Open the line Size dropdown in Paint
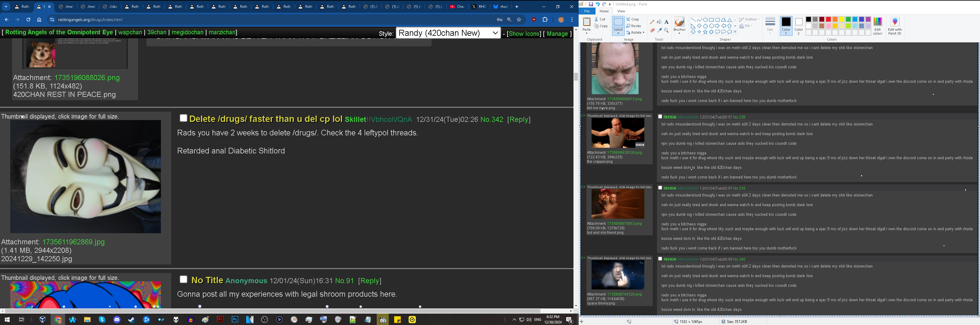Image resolution: width=980 pixels, height=325 pixels. pos(770,26)
